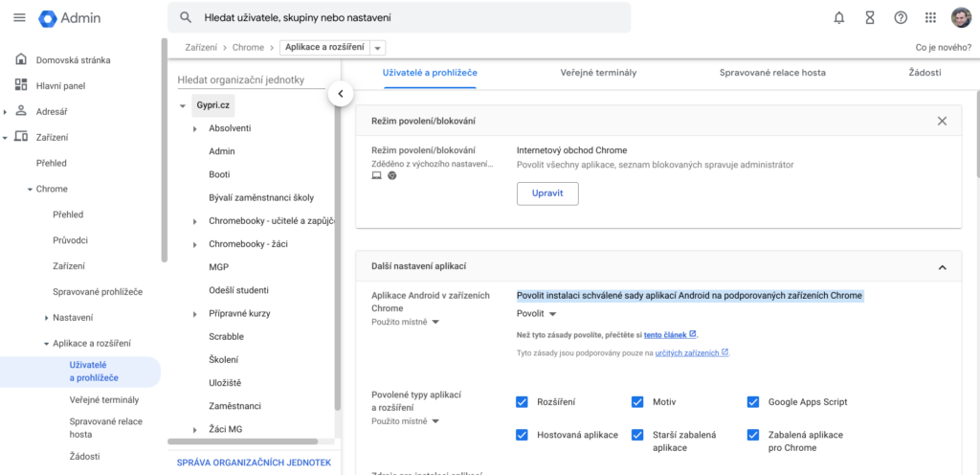
Task: Click the notifications bell icon
Action: pyautogui.click(x=839, y=18)
